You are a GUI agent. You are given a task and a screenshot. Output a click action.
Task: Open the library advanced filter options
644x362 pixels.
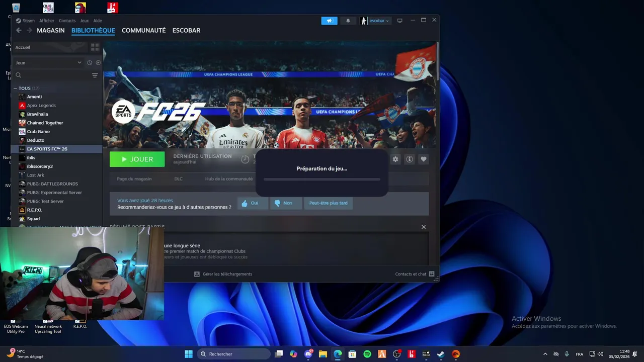click(x=95, y=75)
